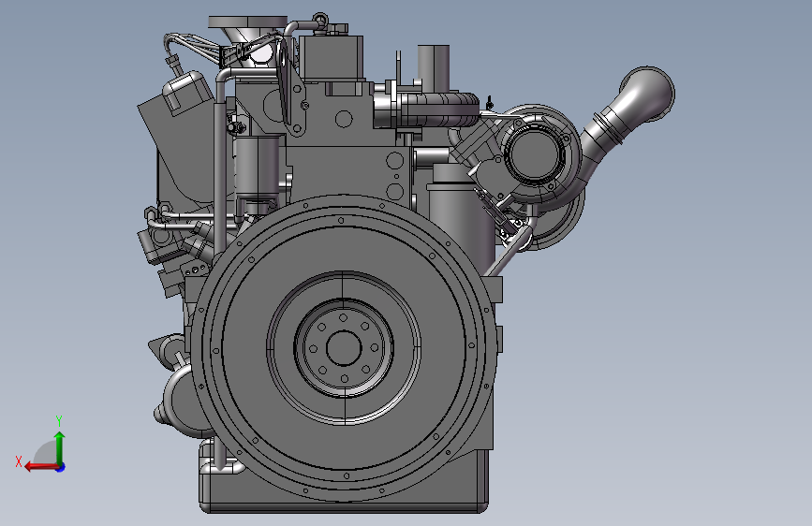Select the curved intake elbow pipe opening
This screenshot has height=526, width=812.
(647, 94)
